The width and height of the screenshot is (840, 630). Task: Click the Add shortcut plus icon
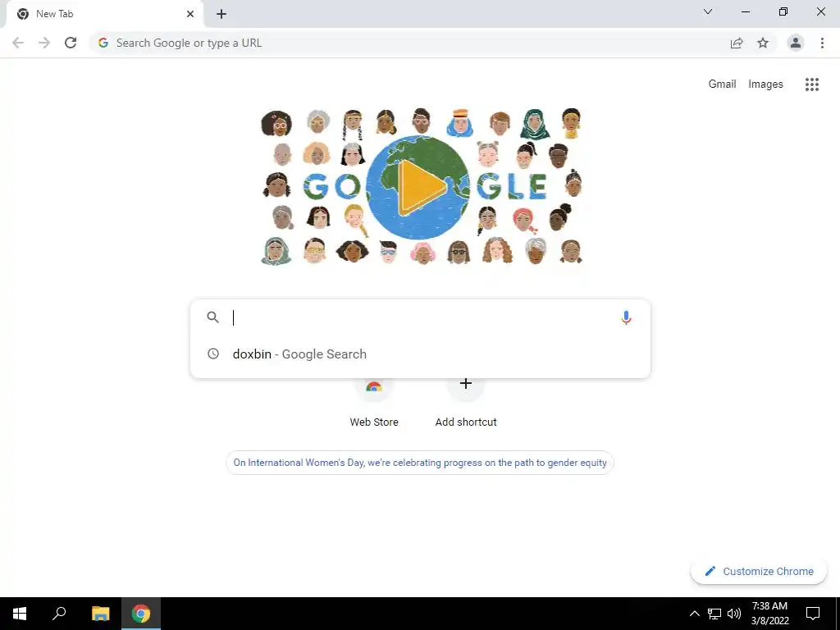point(466,384)
